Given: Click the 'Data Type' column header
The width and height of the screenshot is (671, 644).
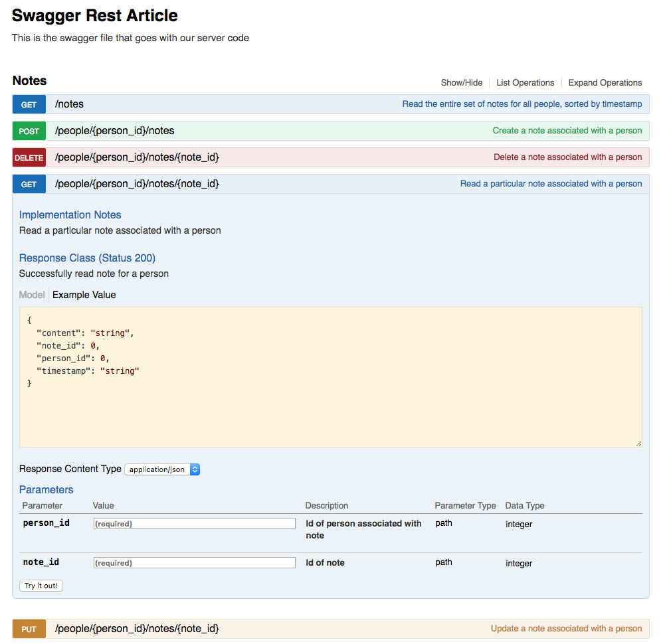Looking at the screenshot, I should point(525,506).
